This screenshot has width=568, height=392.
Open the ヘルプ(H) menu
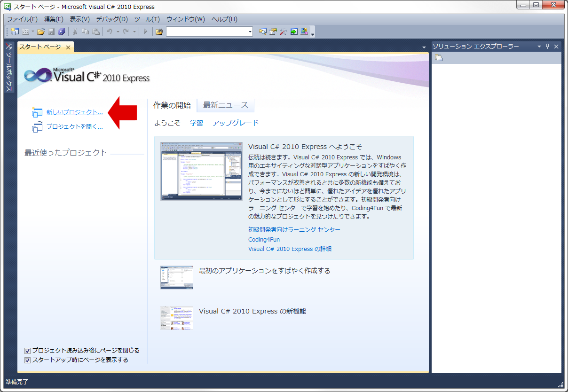(224, 19)
